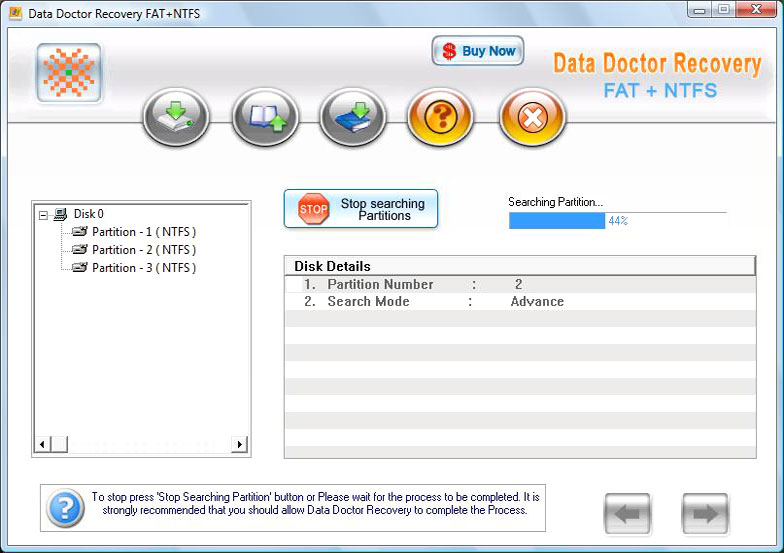The height and width of the screenshot is (553, 784).
Task: Maximize the Data Doctor Recovery window
Action: pos(724,10)
